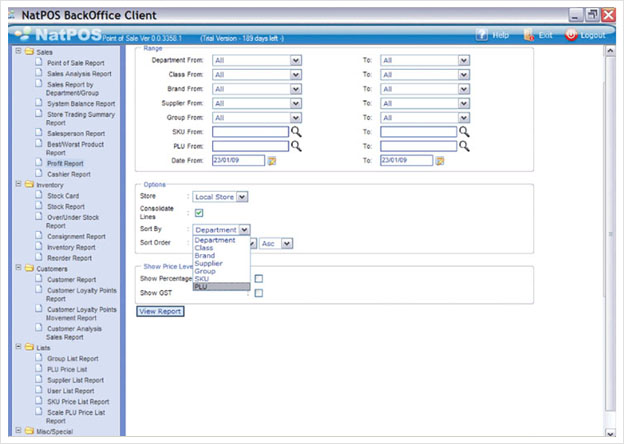Viewport: 624px width, 444px height.
Task: Click document icon beside Point of Sale Report
Action: [39, 62]
